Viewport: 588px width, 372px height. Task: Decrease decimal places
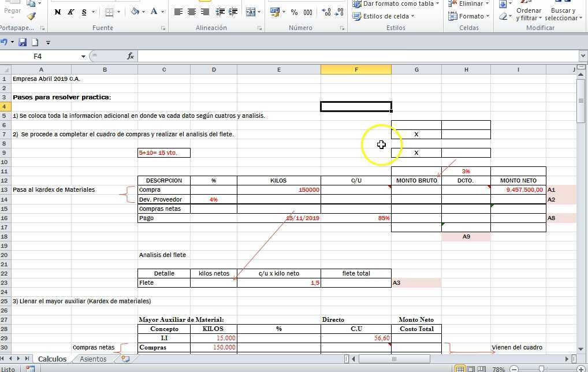pos(340,12)
